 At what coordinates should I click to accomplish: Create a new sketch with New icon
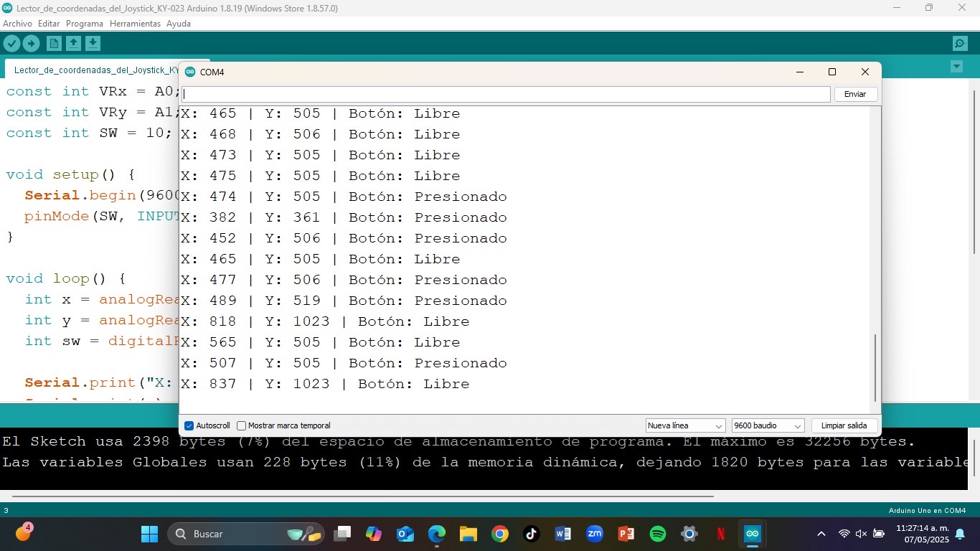click(54, 44)
